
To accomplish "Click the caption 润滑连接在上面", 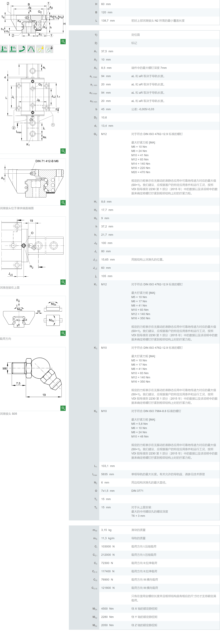I will click(10, 288).
